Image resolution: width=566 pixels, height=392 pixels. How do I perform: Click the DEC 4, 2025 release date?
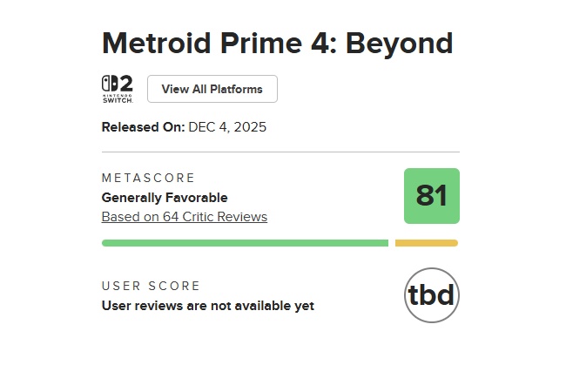[227, 127]
